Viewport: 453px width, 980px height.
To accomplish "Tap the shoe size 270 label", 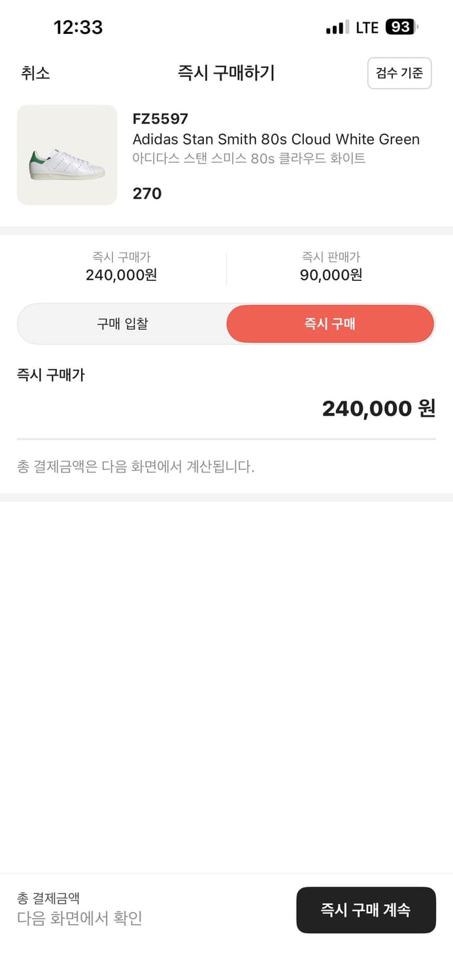I will tap(146, 193).
